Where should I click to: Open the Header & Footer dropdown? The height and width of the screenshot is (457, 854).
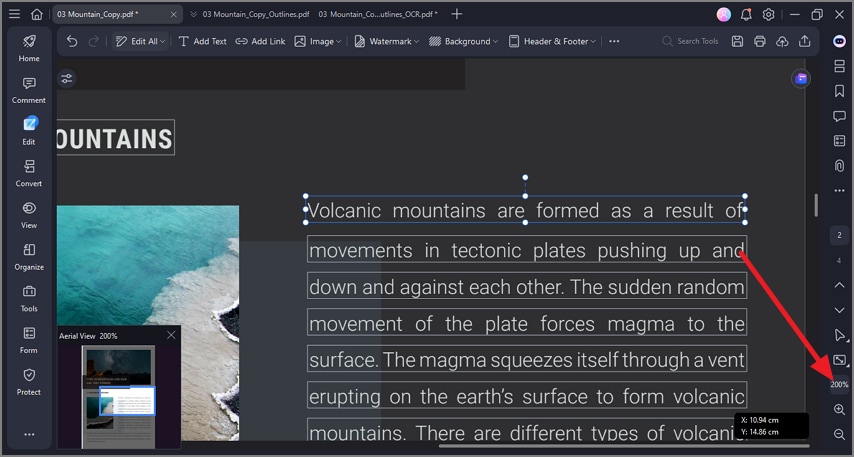coord(552,41)
